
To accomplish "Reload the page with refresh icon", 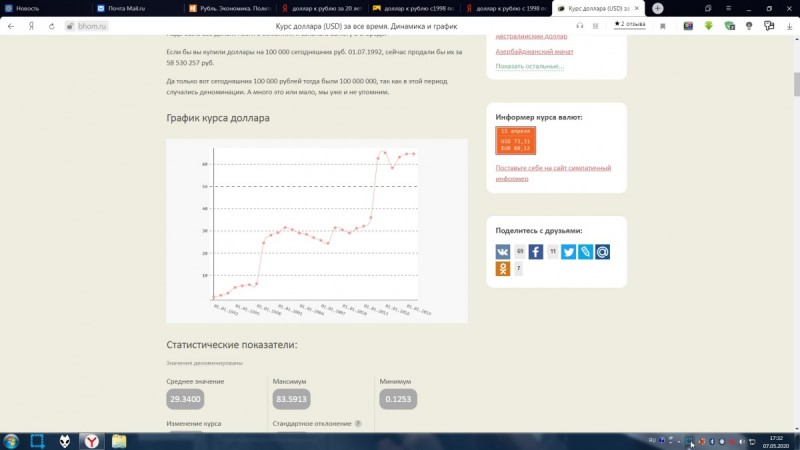I will click(52, 26).
